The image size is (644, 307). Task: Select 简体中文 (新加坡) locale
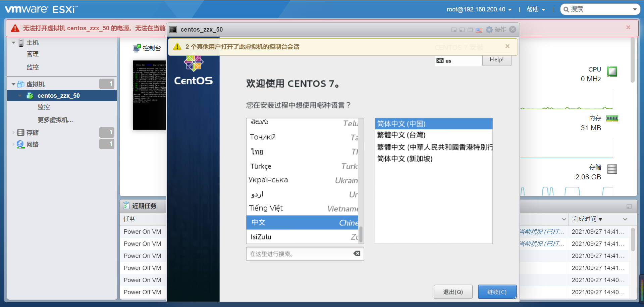click(x=434, y=159)
